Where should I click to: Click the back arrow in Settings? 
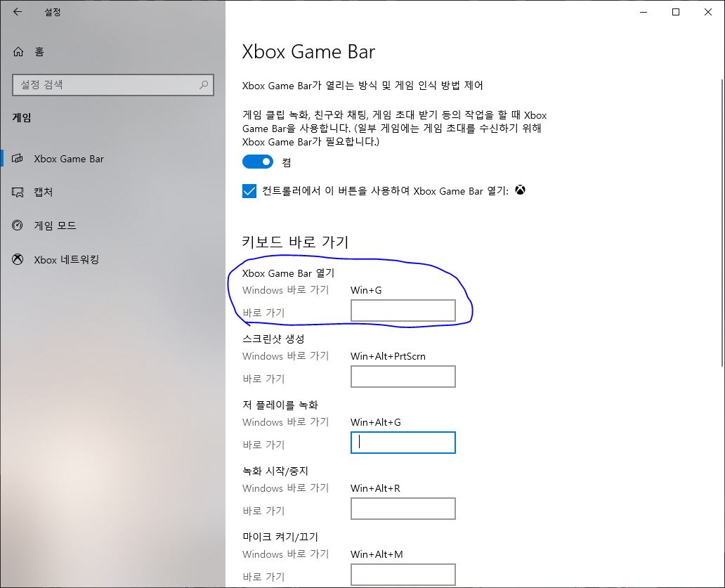(18, 12)
